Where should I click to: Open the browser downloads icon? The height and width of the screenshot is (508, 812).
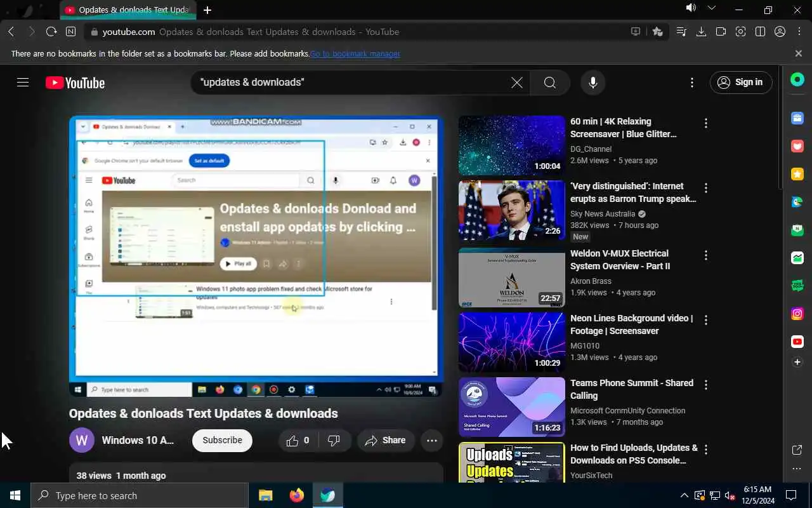coord(701,32)
